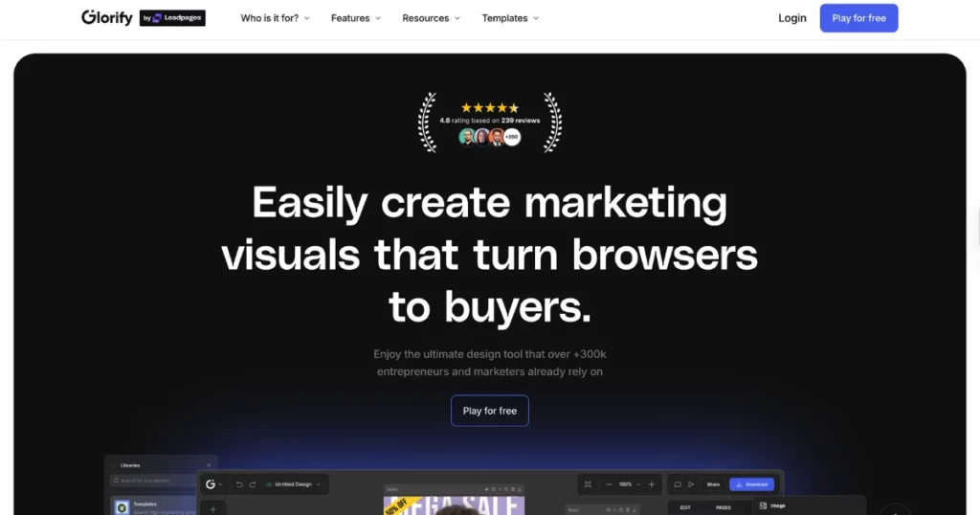Click the MEGA SALE design thumbnail
The image size is (980, 515).
click(x=454, y=505)
